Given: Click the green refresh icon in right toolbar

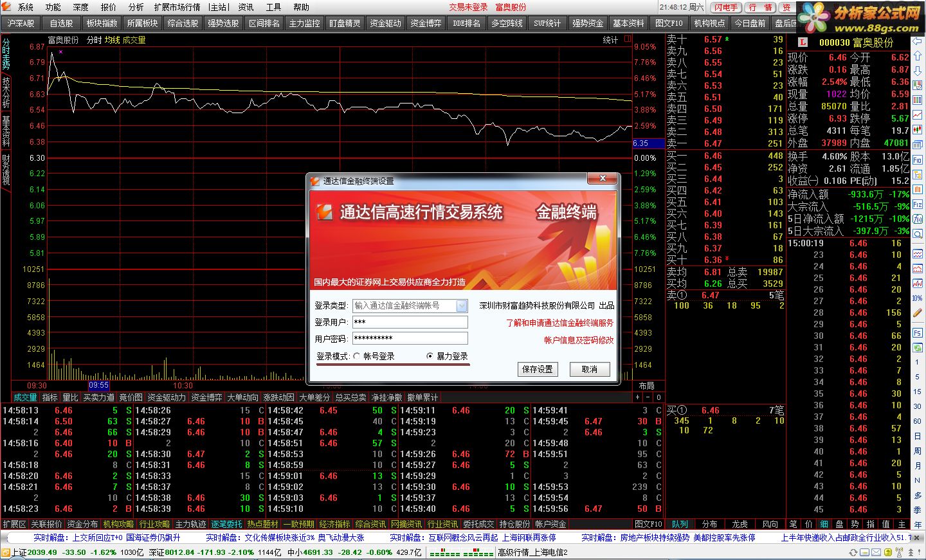Looking at the screenshot, I should point(918,348).
